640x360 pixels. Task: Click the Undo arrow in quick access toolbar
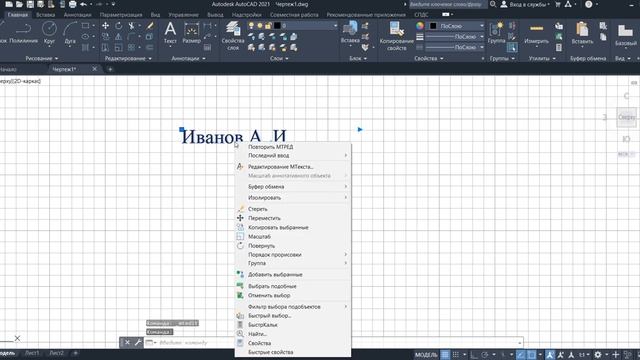point(83,4)
